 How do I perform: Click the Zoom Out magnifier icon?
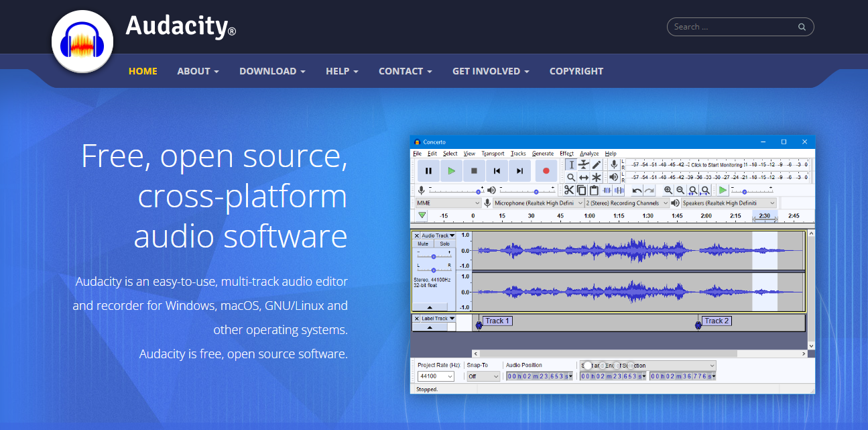coord(680,190)
